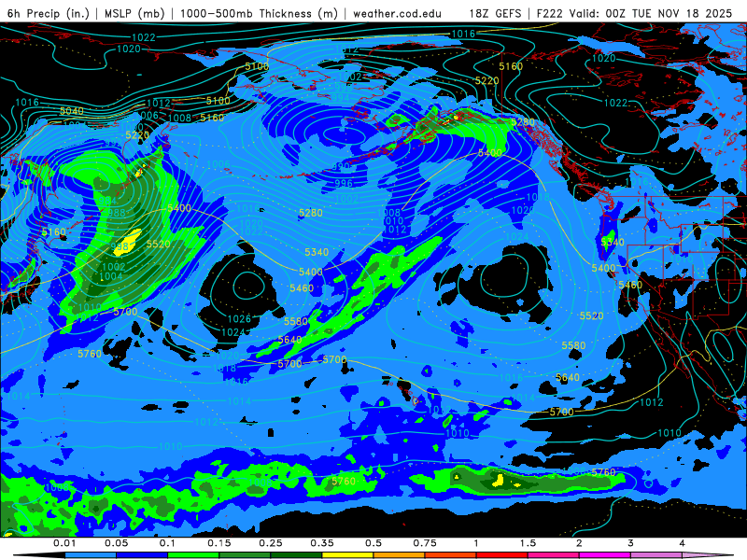Click the '0.01' legend scale value

coord(64,543)
